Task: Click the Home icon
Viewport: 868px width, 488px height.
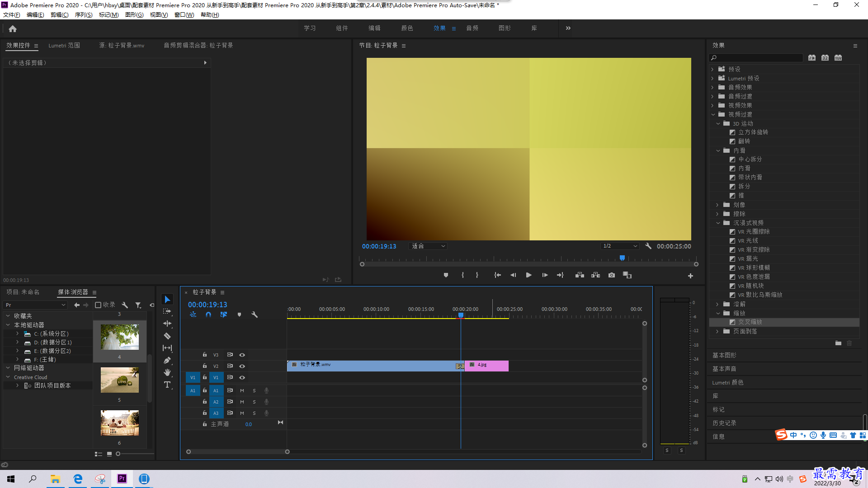Action: 13,28
